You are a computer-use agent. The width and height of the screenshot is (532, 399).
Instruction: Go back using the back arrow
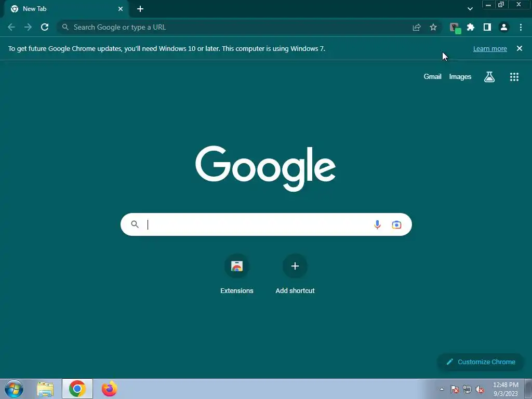point(11,27)
